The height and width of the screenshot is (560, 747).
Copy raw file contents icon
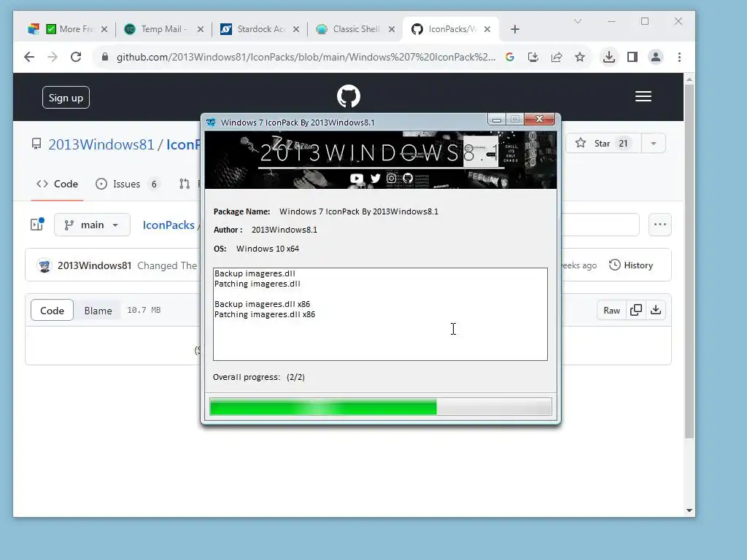(x=636, y=310)
